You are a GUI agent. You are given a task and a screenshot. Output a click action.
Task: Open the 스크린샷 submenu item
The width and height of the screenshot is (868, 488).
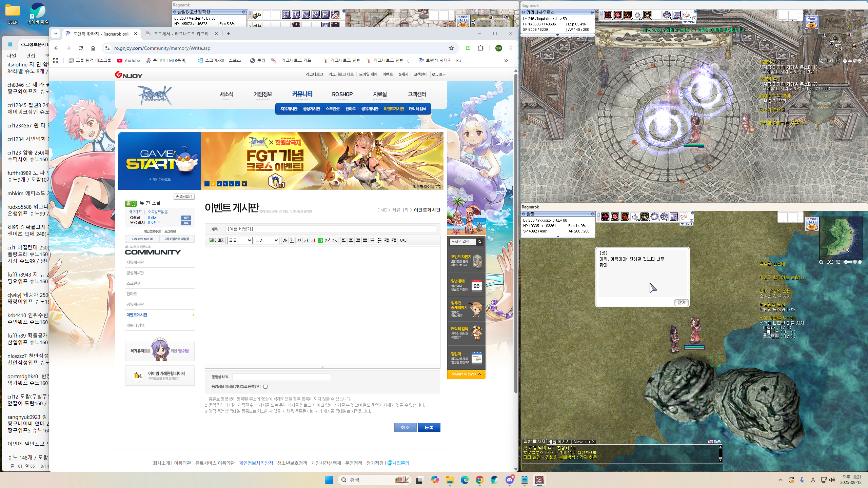click(x=332, y=109)
